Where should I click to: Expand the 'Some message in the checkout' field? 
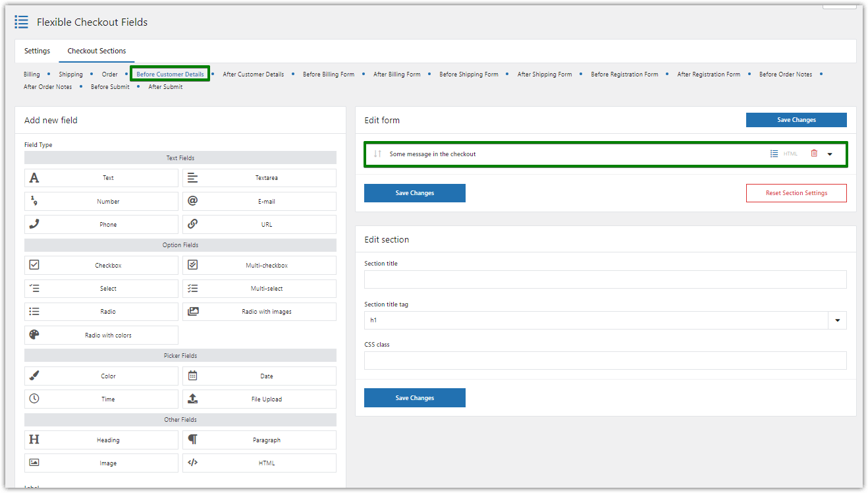830,154
